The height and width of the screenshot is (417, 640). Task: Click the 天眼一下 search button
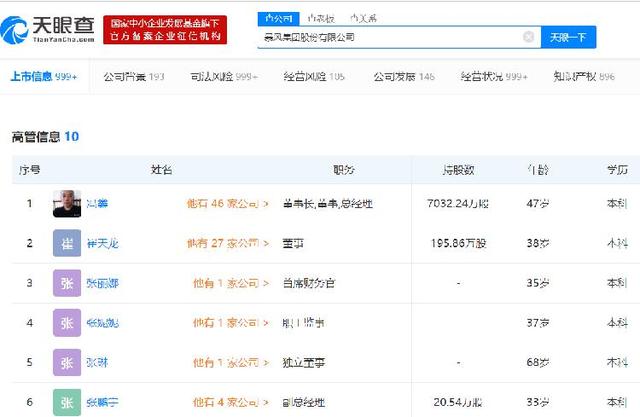[569, 37]
